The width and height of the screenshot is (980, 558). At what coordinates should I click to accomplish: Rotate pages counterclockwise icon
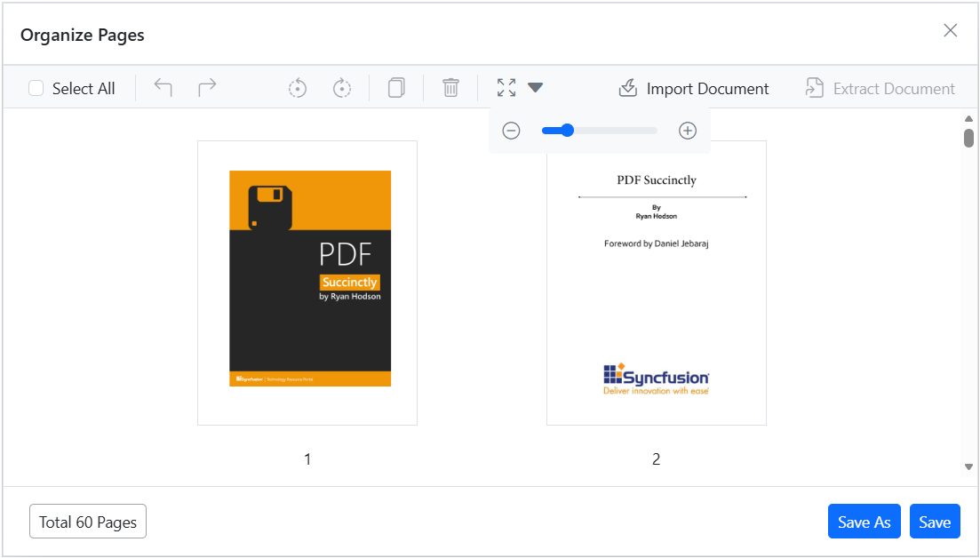click(298, 88)
